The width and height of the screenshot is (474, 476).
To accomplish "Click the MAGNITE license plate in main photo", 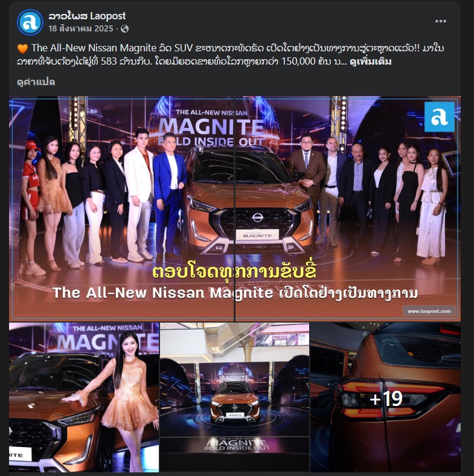I will coord(257,235).
